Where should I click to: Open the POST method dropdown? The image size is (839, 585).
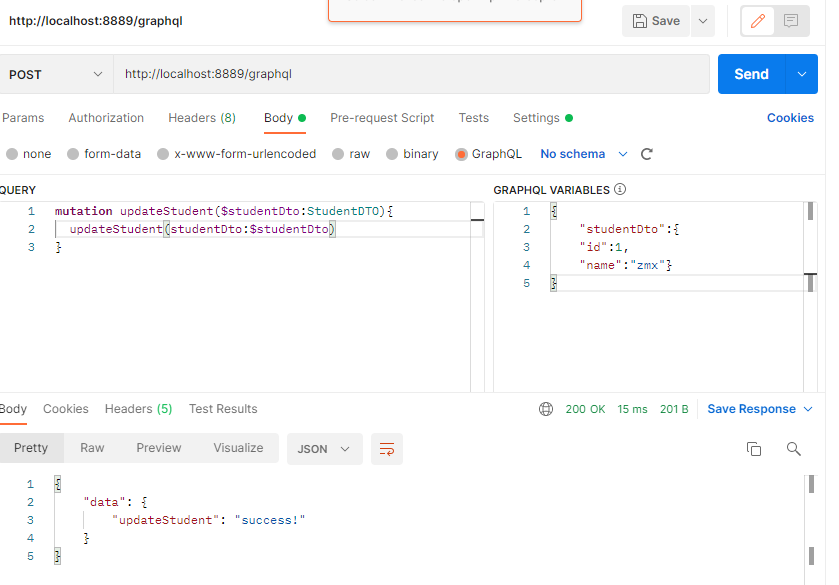click(56, 74)
